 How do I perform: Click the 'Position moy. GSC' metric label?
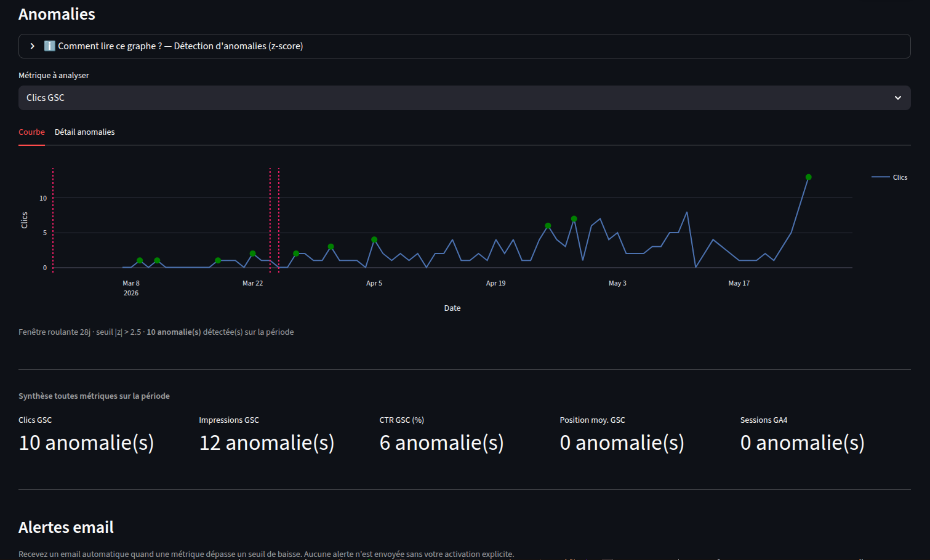coord(592,420)
